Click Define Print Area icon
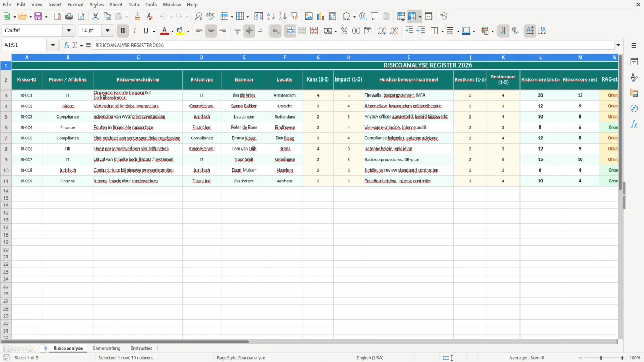Screen dimensions: 644x362 401,17
